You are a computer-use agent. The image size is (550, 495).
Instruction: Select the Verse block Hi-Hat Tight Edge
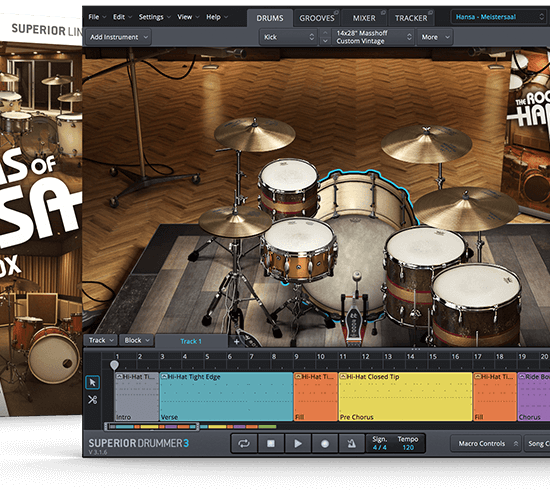point(226,396)
